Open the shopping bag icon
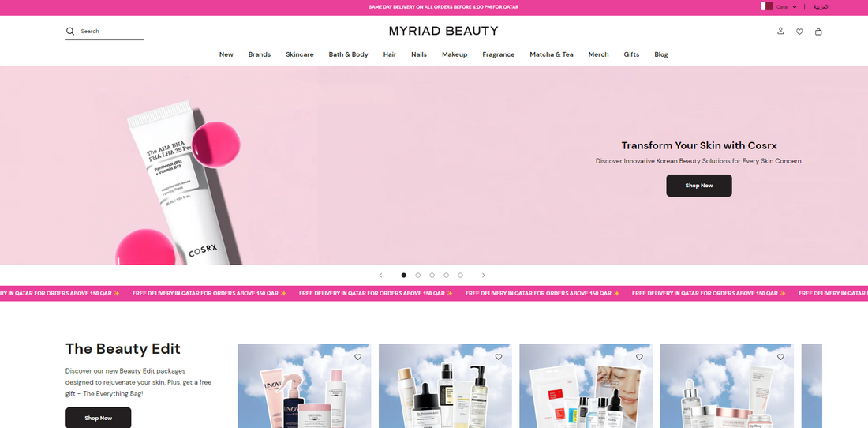This screenshot has height=428, width=868. pos(818,32)
